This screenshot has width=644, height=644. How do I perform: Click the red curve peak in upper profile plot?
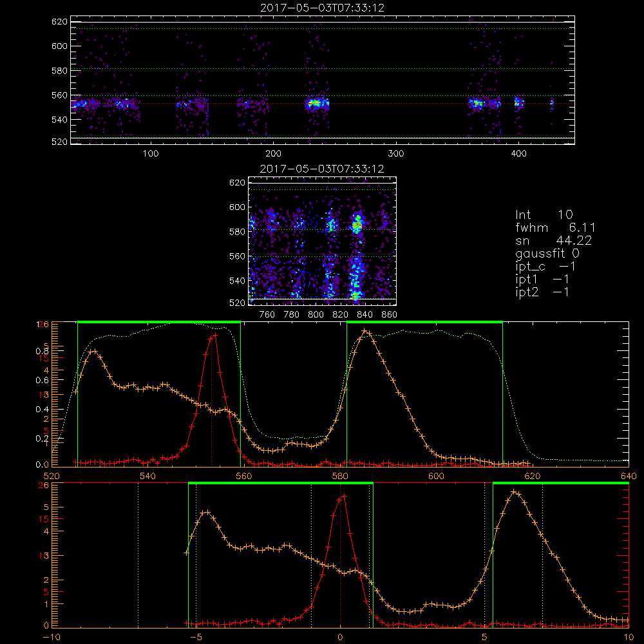(215, 335)
